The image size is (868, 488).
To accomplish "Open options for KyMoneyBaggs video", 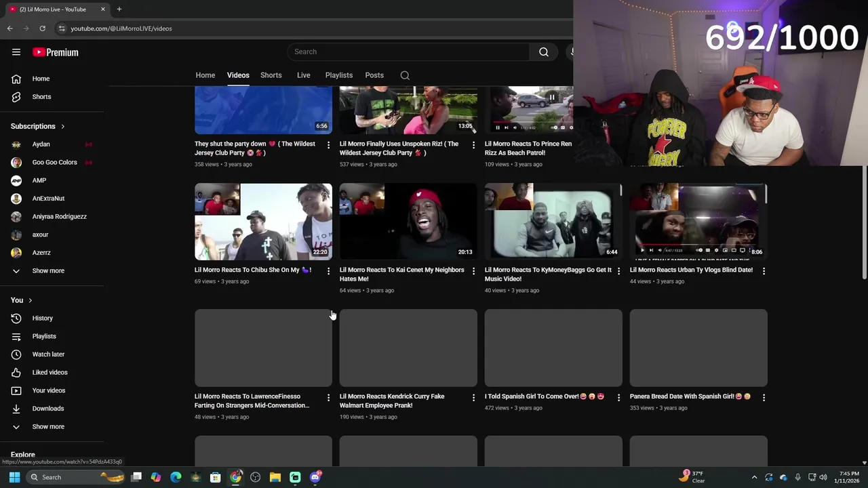I will click(618, 271).
